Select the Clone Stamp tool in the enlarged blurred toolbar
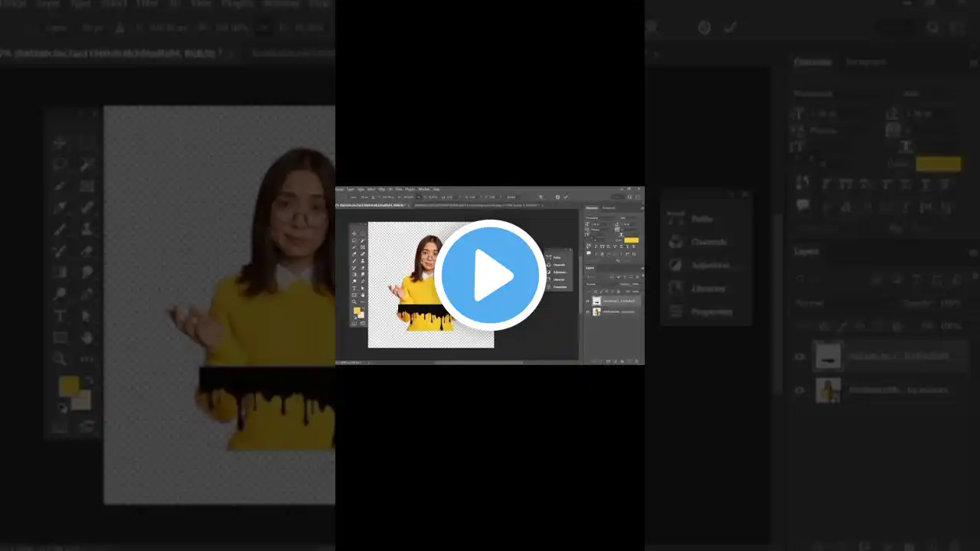980x551 pixels. [87, 229]
